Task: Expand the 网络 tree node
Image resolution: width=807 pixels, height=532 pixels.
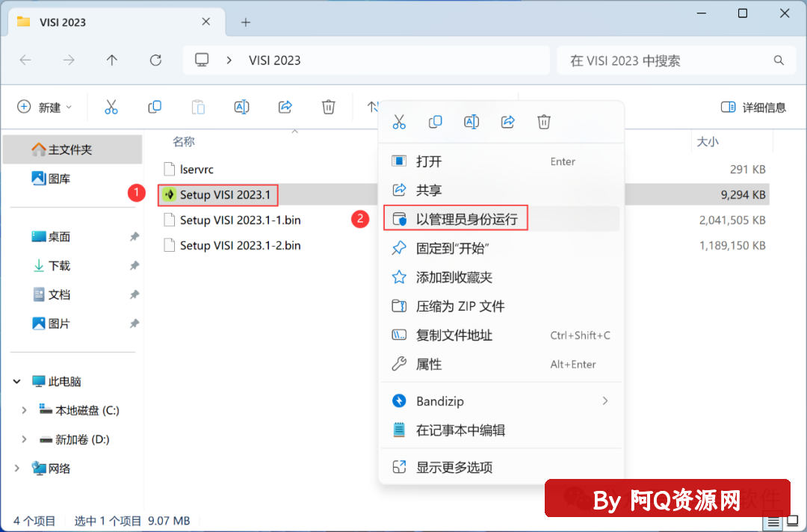Action: (17, 468)
